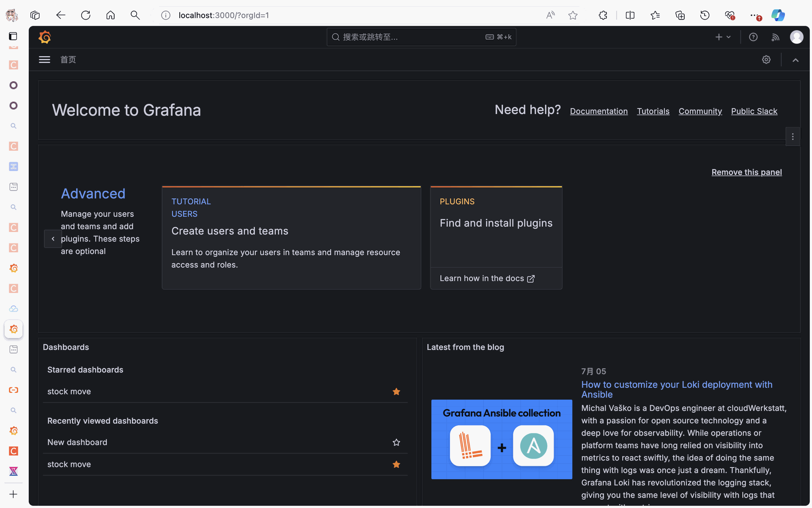Open the help question-mark icon
The image size is (812, 508).
pyautogui.click(x=753, y=37)
